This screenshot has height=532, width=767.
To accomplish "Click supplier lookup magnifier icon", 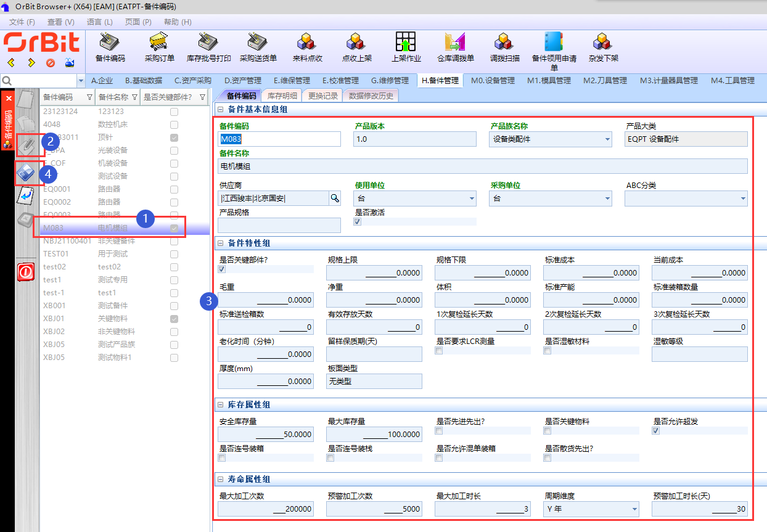I will 335,198.
